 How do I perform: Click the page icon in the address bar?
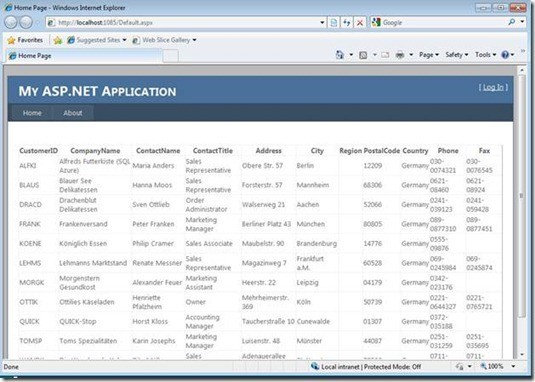(51, 23)
